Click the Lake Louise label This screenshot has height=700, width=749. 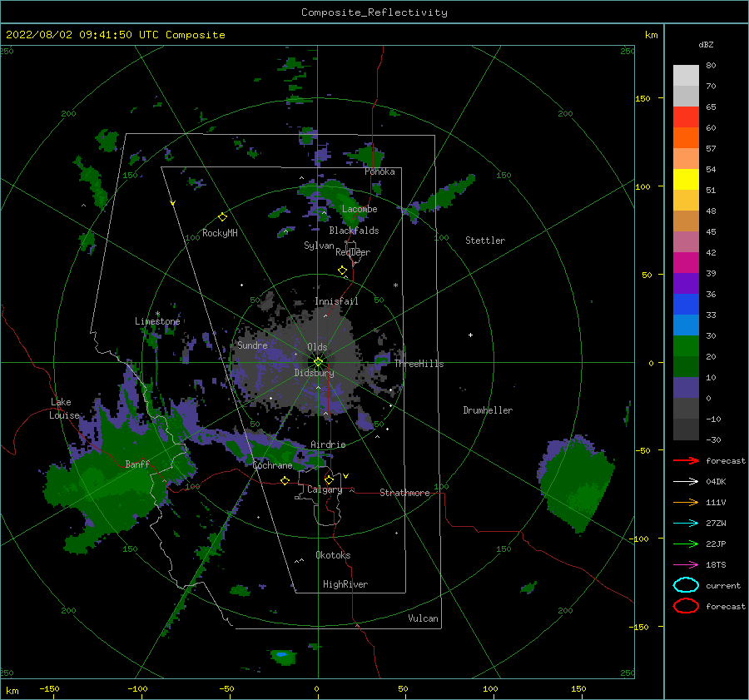click(x=64, y=409)
